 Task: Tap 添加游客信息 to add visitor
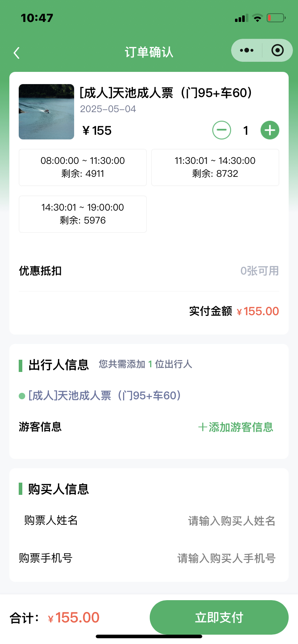pos(236,427)
